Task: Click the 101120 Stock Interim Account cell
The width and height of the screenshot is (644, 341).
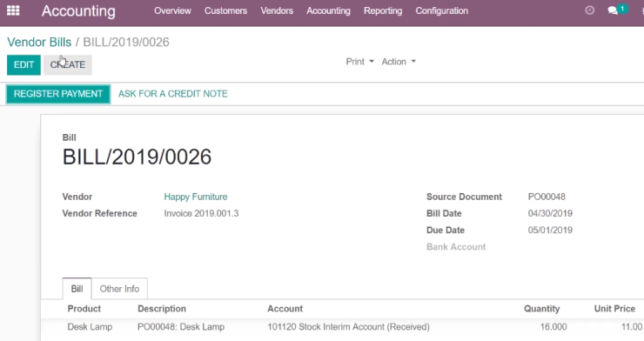Action: (x=349, y=327)
